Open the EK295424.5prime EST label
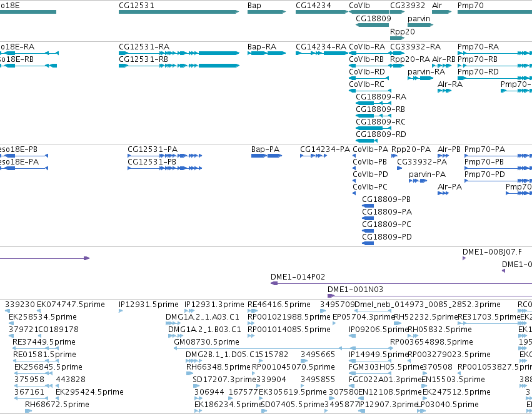 click(x=89, y=392)
